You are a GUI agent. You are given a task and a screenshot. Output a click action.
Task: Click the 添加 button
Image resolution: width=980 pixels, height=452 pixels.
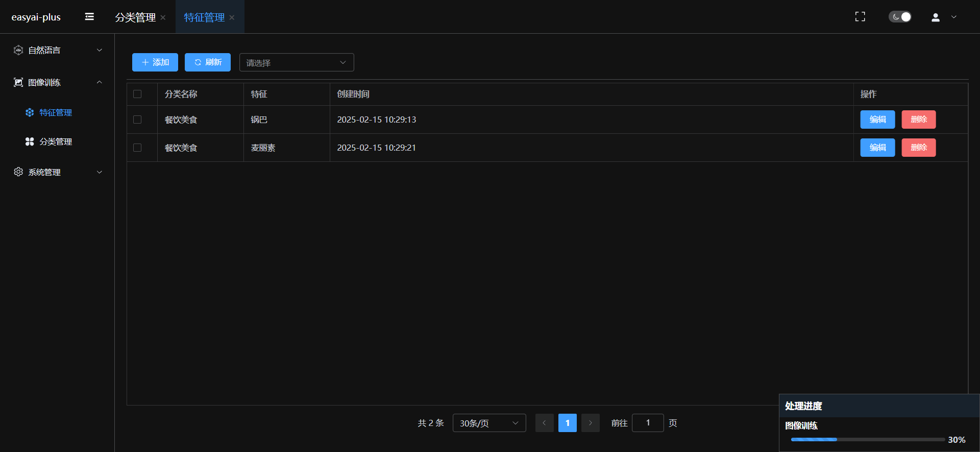pos(155,62)
